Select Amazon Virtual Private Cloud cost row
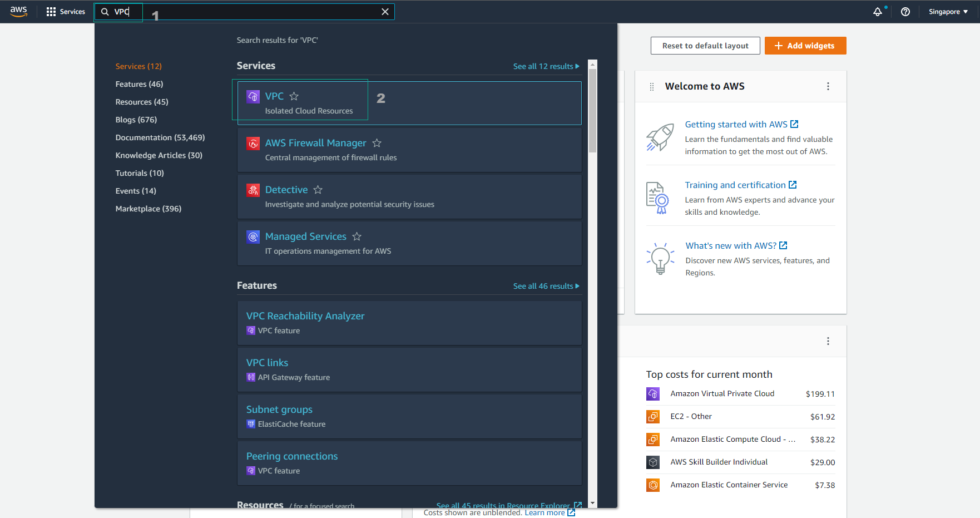 (741, 394)
